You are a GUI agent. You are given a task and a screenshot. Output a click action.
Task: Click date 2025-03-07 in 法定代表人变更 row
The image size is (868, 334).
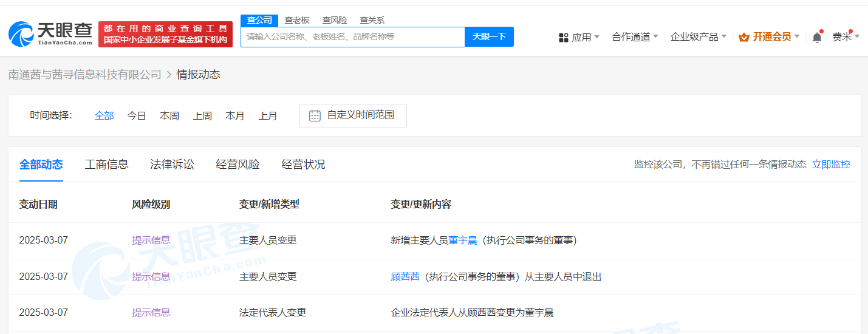44,313
